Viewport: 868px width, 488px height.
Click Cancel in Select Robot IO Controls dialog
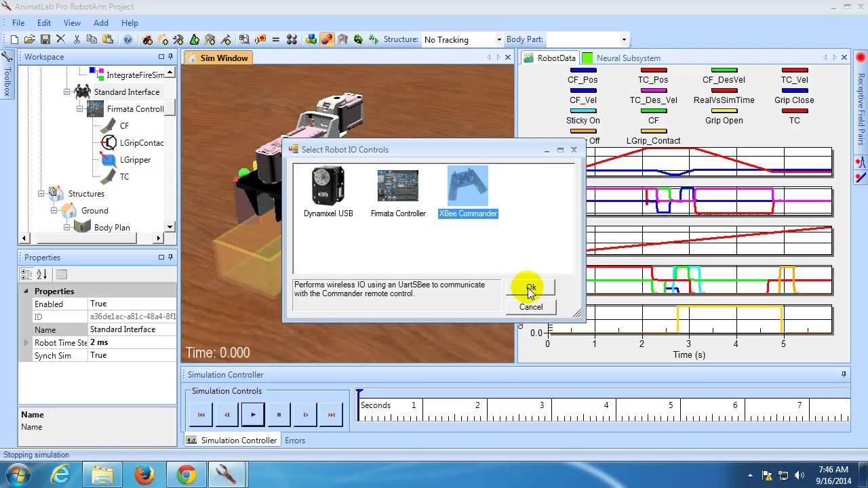tap(531, 306)
